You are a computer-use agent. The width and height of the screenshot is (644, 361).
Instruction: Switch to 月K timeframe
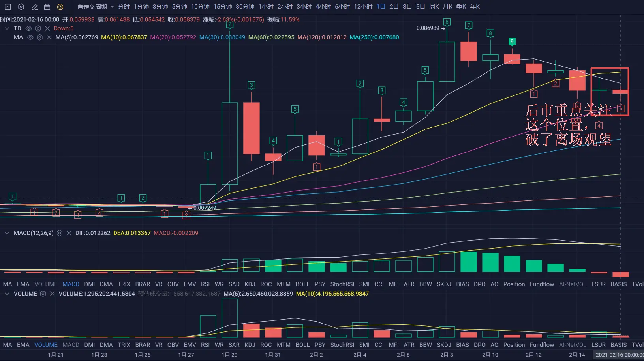[x=448, y=7]
